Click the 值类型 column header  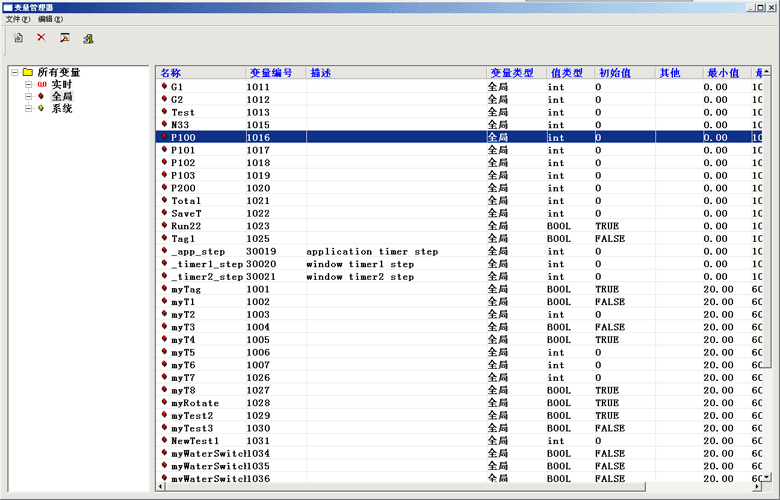(566, 73)
